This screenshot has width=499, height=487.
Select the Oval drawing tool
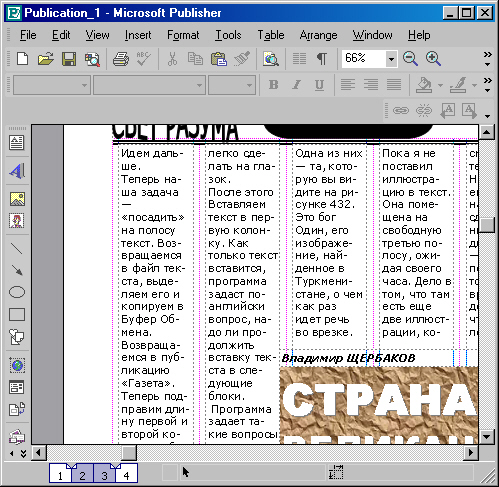point(17,292)
